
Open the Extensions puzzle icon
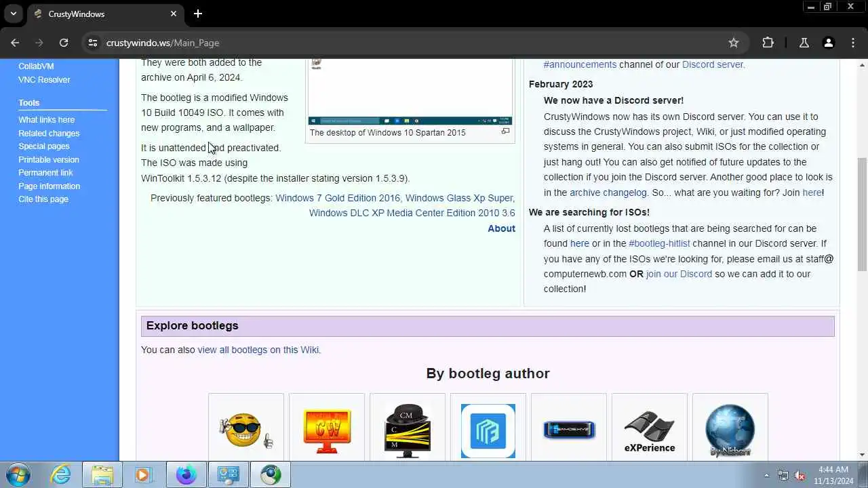point(768,43)
